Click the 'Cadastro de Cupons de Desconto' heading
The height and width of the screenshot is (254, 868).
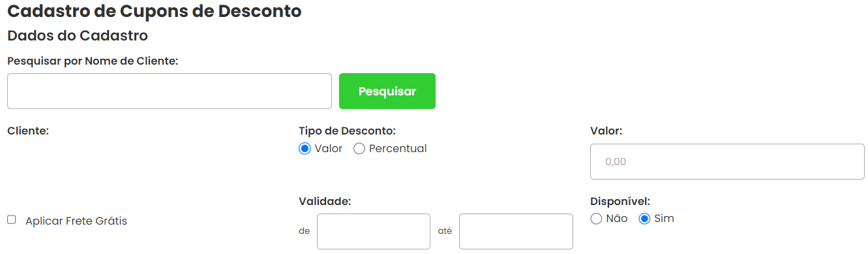pyautogui.click(x=155, y=11)
